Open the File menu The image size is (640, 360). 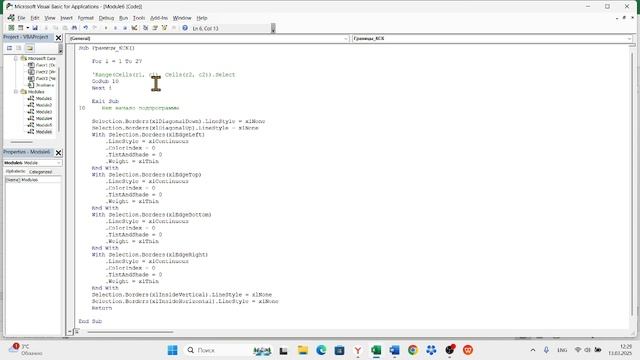click(21, 18)
